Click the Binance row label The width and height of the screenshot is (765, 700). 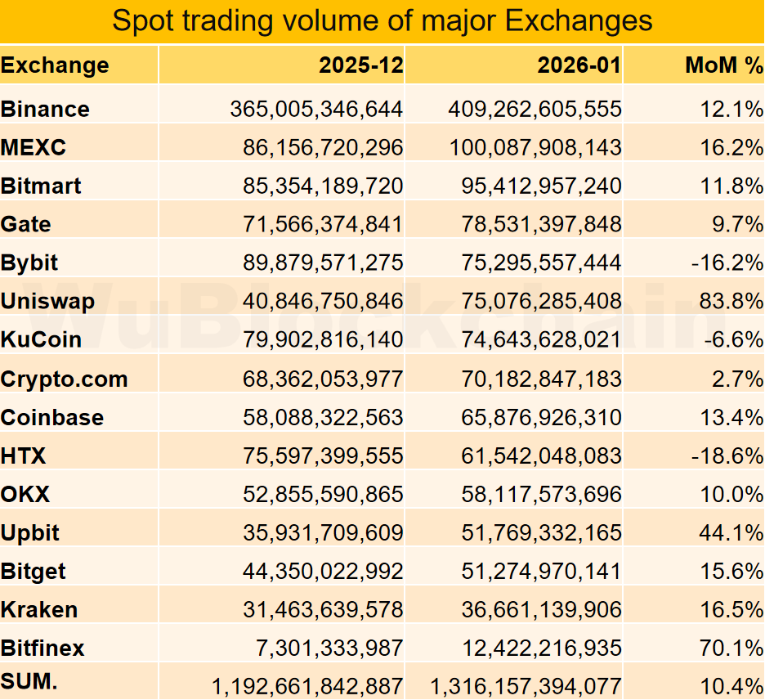(46, 109)
